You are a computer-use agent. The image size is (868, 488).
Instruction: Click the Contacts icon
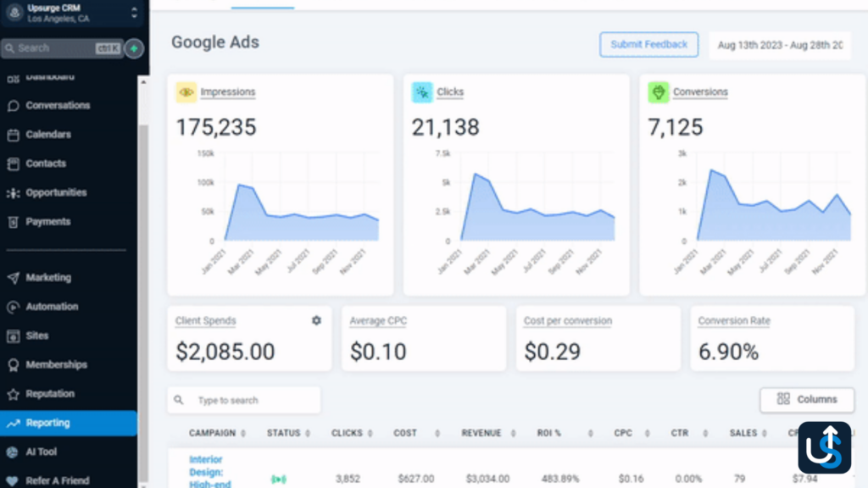point(14,164)
